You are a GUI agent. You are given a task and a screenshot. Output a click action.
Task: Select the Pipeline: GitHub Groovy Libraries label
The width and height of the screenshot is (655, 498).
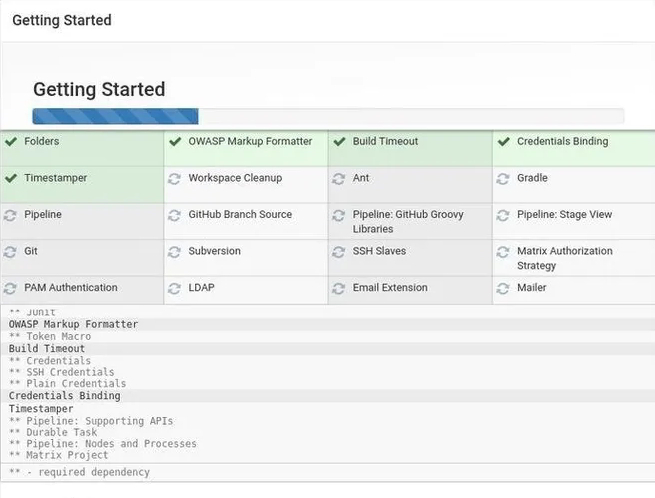(408, 222)
